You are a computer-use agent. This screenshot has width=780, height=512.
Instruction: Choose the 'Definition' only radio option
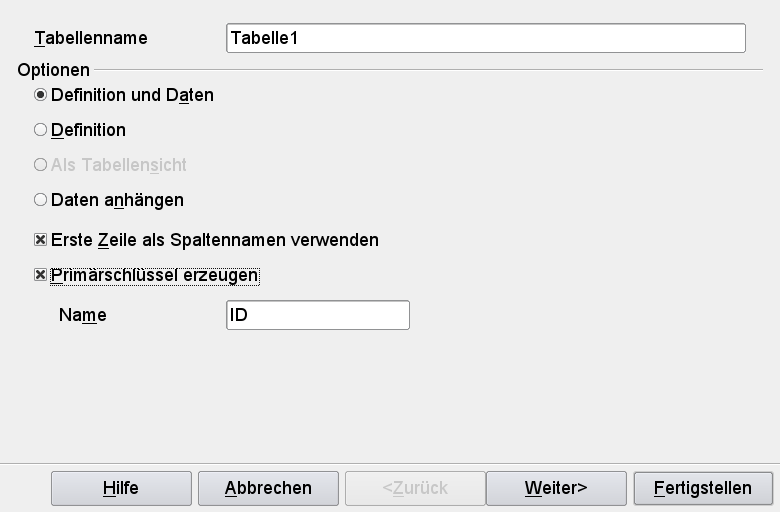40,130
